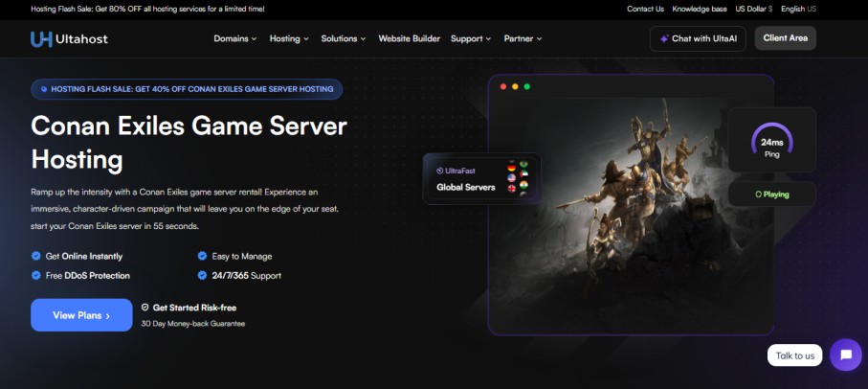The width and height of the screenshot is (868, 389).
Task: Click the checkmark next to Free DDoS Protection
Action: (x=35, y=275)
